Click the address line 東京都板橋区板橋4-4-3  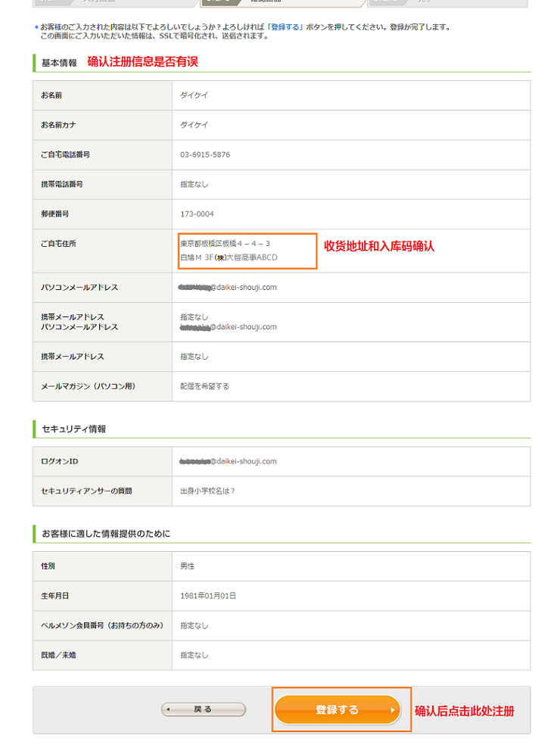[225, 244]
